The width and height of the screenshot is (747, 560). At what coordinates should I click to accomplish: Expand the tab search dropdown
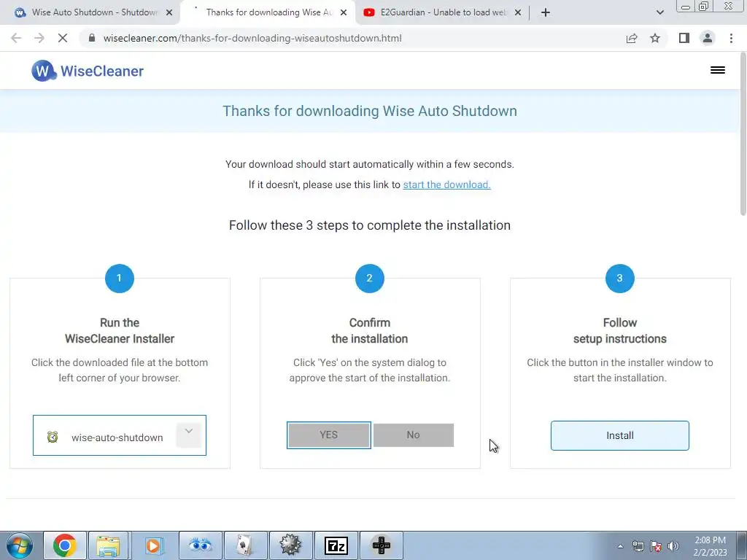tap(659, 12)
